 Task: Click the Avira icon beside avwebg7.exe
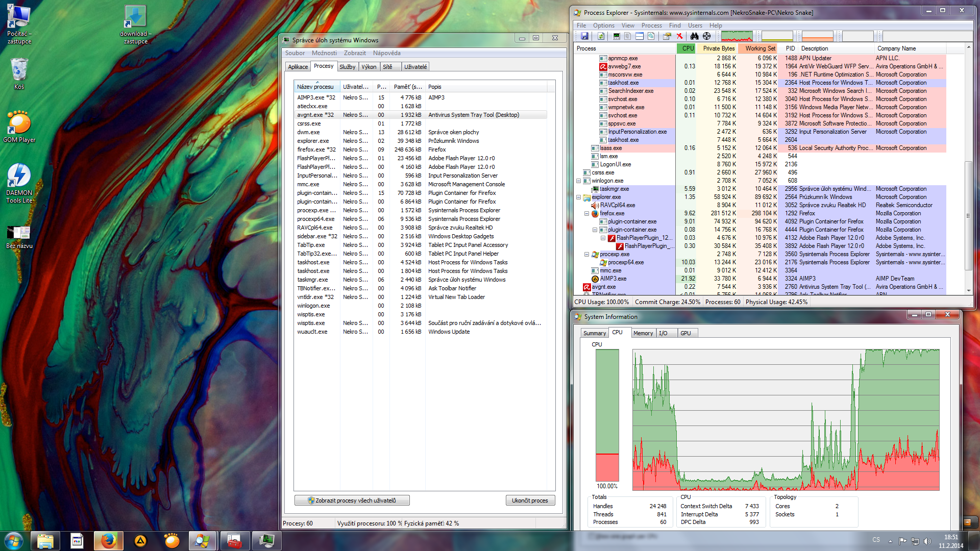point(603,66)
